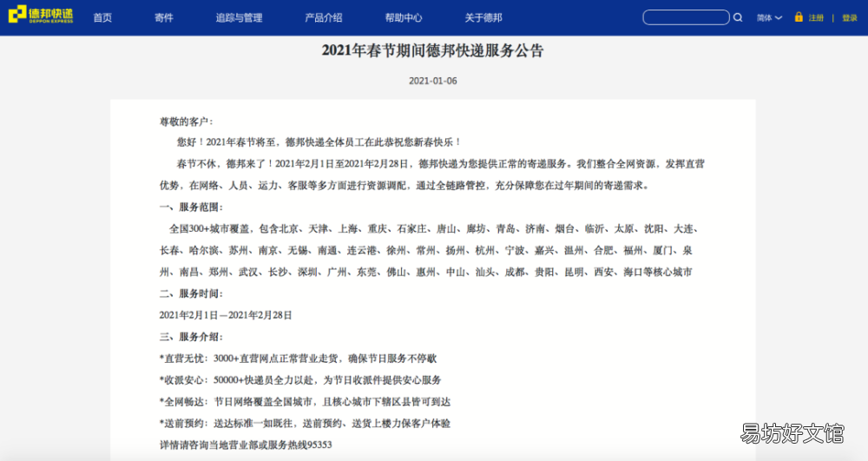Click the date range 2021年2月1日—2021年2月28日
Image resolution: width=868 pixels, height=461 pixels.
click(x=226, y=315)
